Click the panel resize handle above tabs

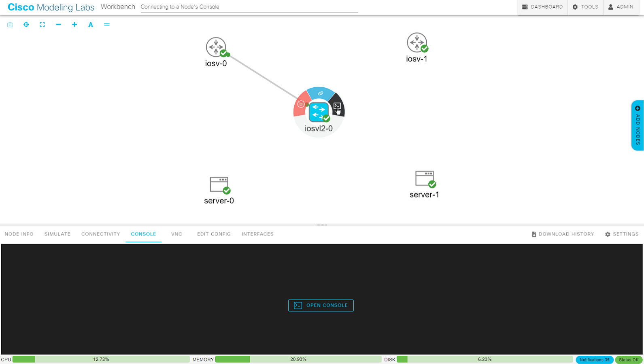[322, 225]
